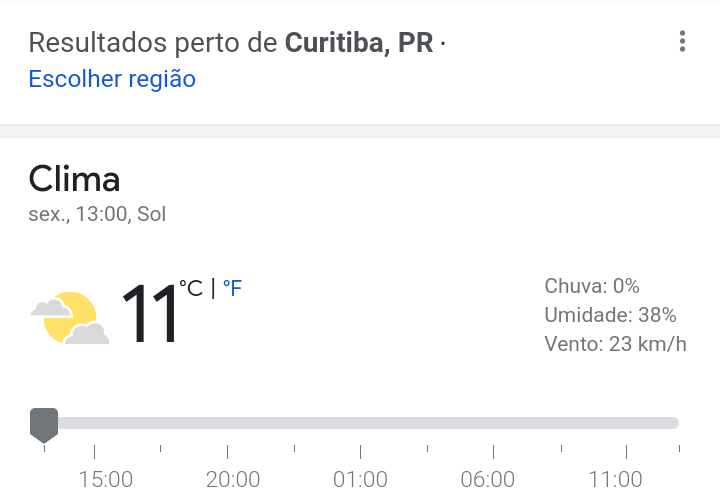Select the °C temperature unit
Screen dimensions: 720x504
tap(191, 288)
